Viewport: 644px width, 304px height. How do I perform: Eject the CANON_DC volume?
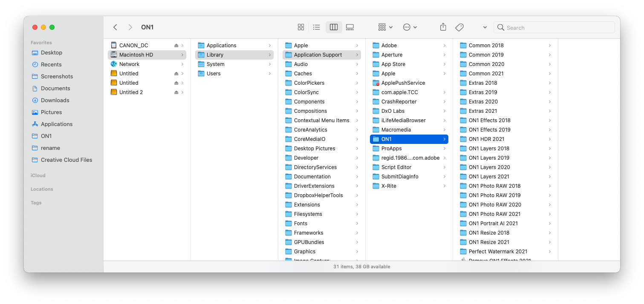coord(176,46)
